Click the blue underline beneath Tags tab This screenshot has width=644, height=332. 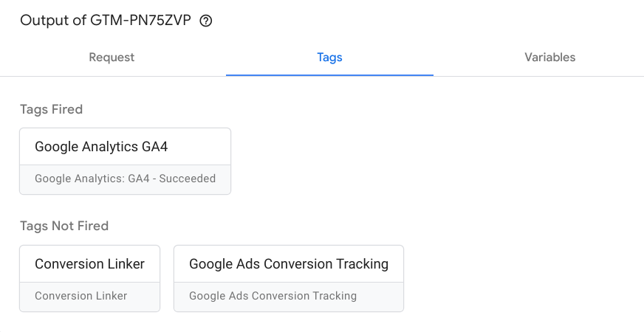[329, 75]
